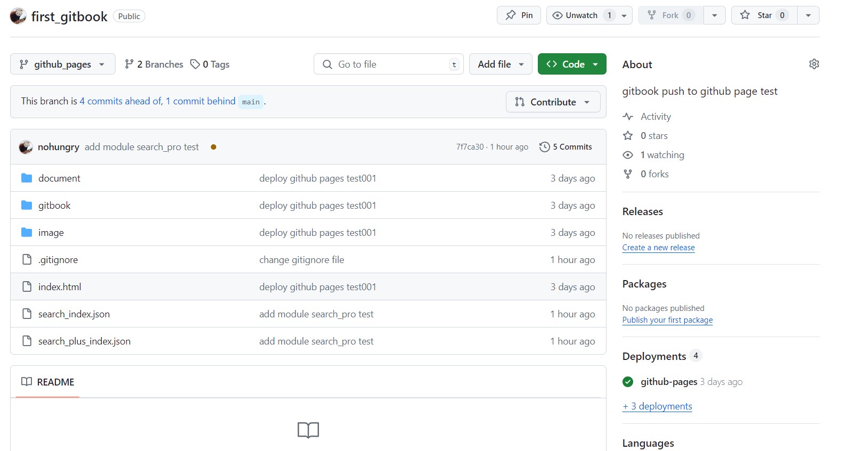
Task: Click the search magnifier icon
Action: pos(327,64)
